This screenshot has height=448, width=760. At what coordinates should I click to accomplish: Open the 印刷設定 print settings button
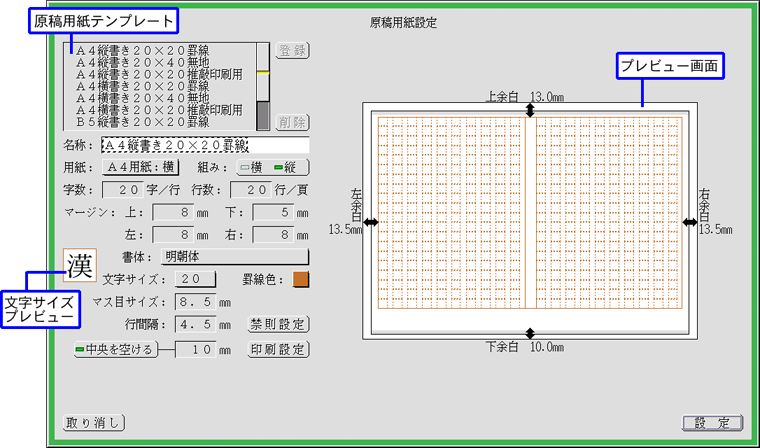pyautogui.click(x=278, y=349)
